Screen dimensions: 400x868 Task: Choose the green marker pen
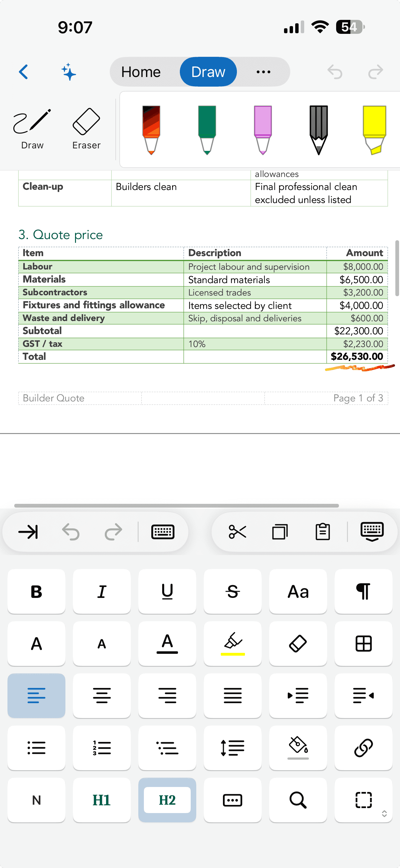click(x=207, y=130)
